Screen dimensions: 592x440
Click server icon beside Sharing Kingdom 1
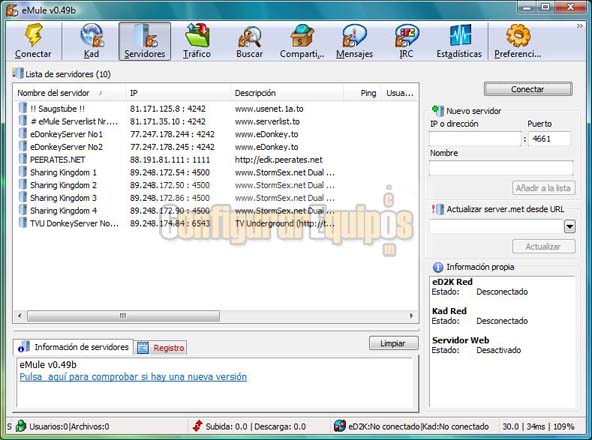tap(23, 171)
